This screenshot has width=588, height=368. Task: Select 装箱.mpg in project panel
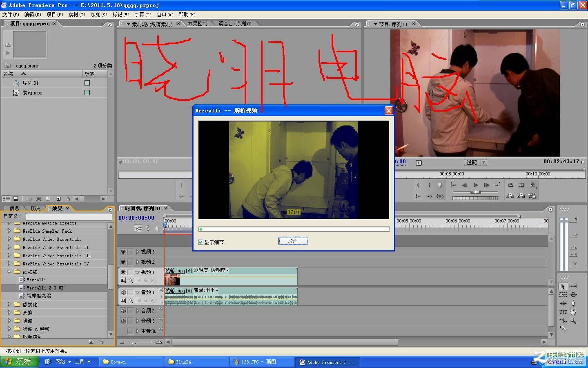point(32,93)
